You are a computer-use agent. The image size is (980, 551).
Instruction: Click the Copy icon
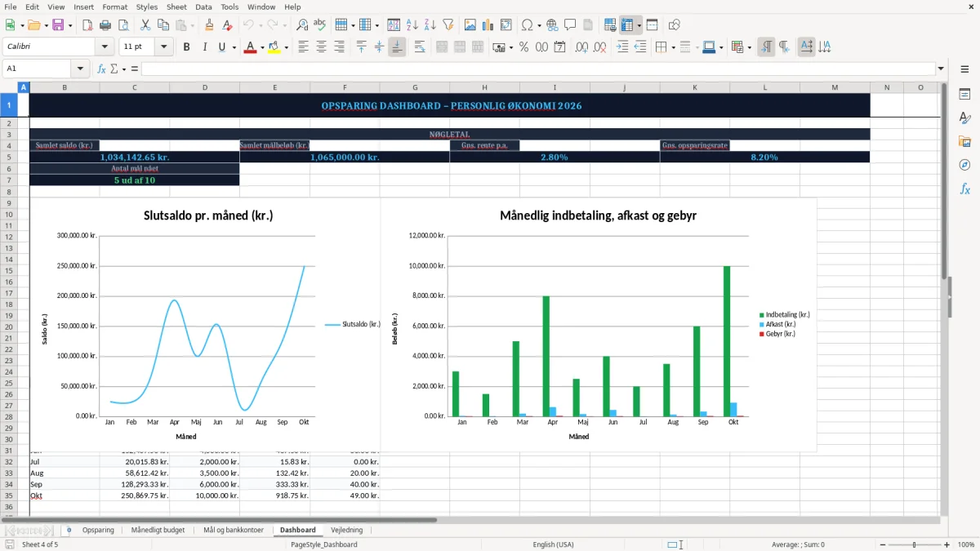163,24
